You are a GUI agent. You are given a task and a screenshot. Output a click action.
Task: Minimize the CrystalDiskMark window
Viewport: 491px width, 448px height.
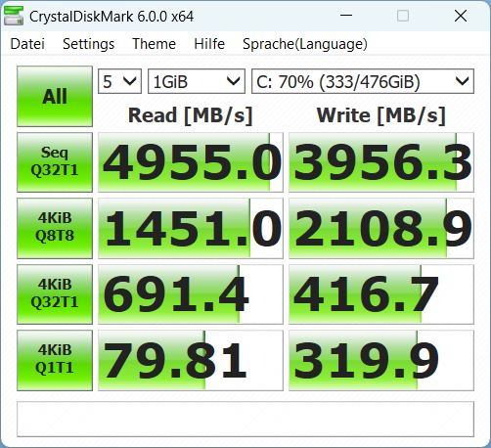[346, 16]
